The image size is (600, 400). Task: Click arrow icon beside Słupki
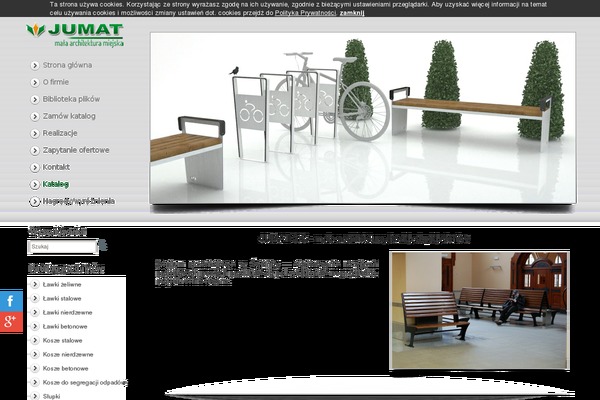(x=35, y=396)
